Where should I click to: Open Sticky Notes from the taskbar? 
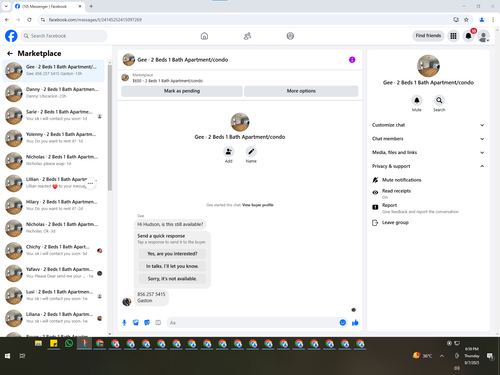tap(54, 343)
